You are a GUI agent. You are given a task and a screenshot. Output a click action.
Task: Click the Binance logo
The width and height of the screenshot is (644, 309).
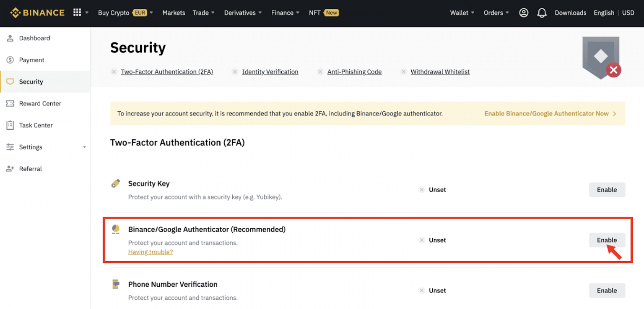37,12
